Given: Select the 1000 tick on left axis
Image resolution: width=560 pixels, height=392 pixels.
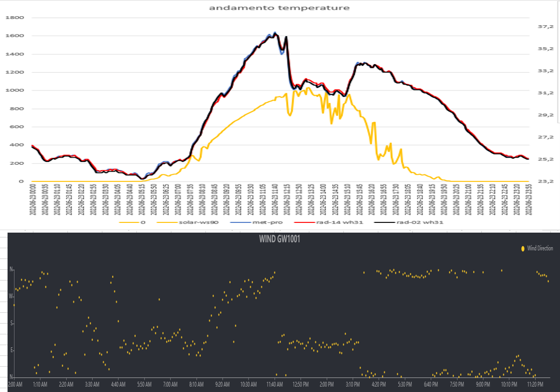Looking at the screenshot, I should coord(15,90).
